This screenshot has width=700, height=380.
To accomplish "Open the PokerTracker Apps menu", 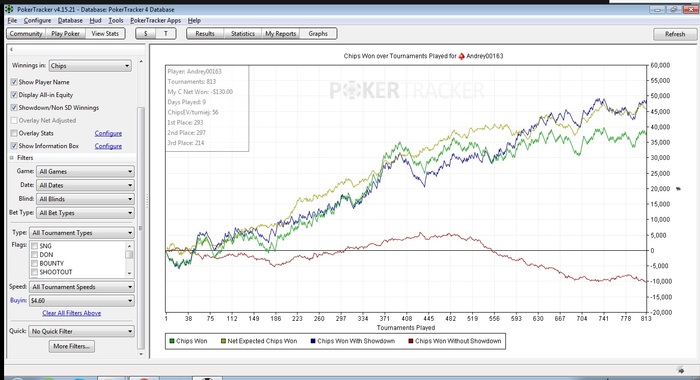I will pos(155,21).
